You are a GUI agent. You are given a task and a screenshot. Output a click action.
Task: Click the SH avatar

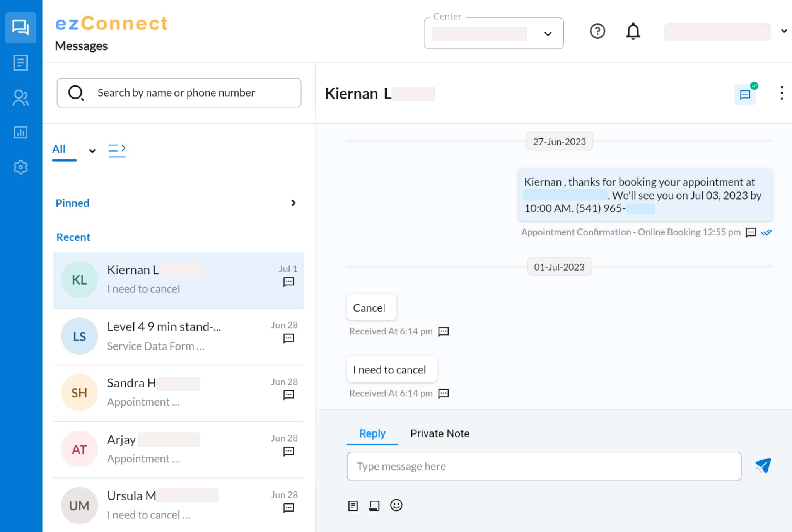point(79,392)
